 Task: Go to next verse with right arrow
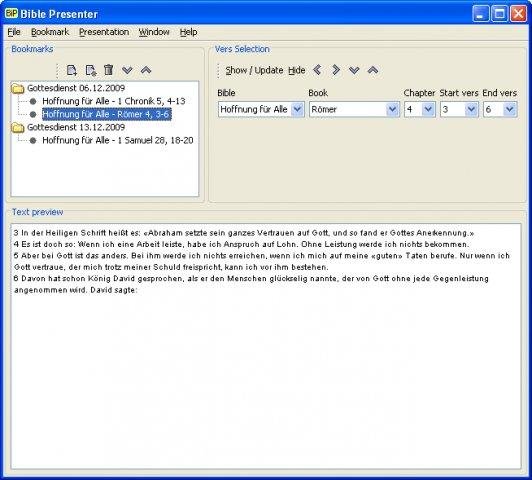coord(336,70)
